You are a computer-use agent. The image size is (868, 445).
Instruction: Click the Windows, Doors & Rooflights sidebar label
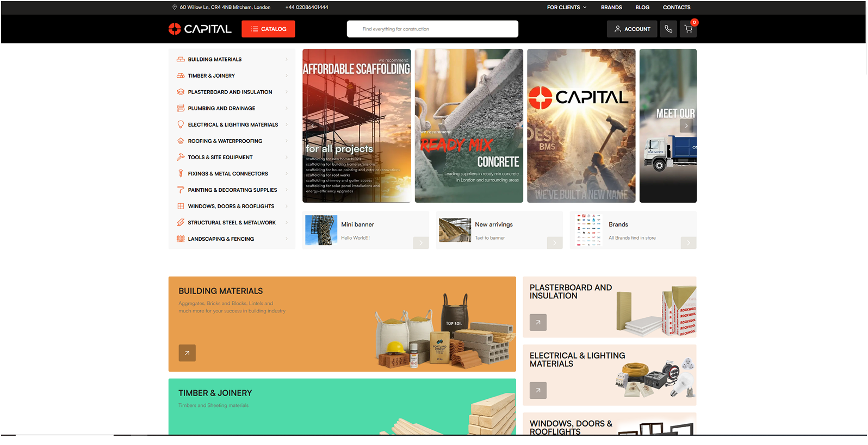(231, 206)
